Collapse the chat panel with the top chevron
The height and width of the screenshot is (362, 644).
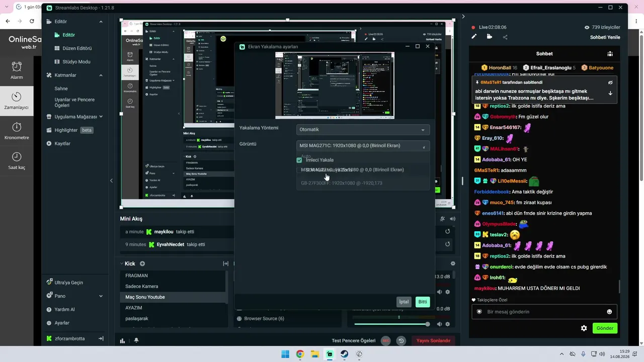coord(463,17)
